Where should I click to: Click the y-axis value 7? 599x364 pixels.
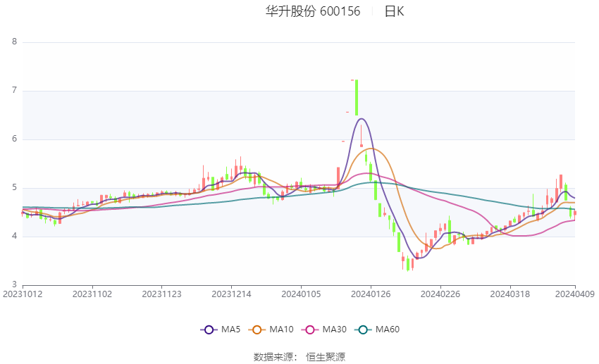pyautogui.click(x=15, y=90)
